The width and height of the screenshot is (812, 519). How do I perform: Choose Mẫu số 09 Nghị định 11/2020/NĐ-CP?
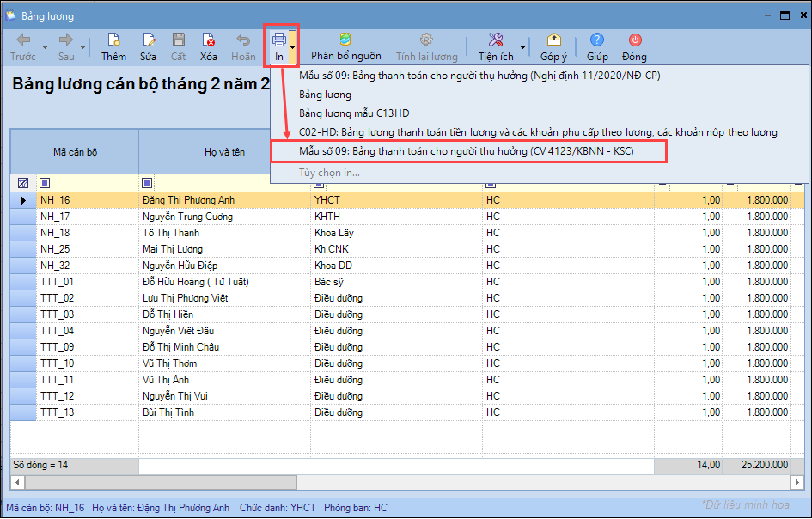[479, 76]
